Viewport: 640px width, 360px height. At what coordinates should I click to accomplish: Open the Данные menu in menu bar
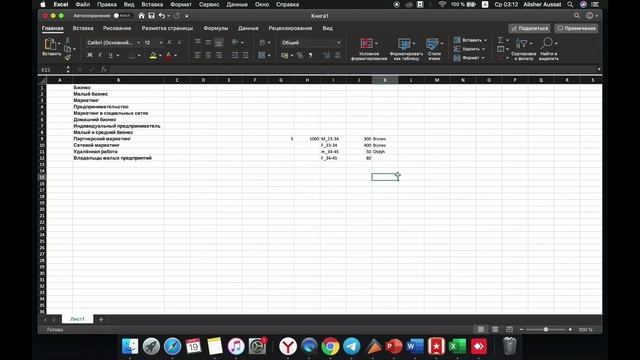[x=237, y=4]
